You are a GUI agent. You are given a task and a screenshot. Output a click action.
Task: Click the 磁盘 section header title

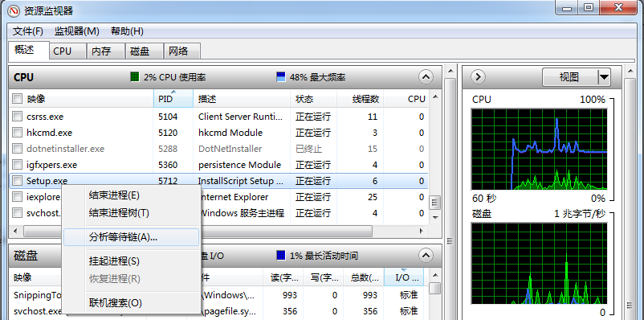[x=26, y=256]
